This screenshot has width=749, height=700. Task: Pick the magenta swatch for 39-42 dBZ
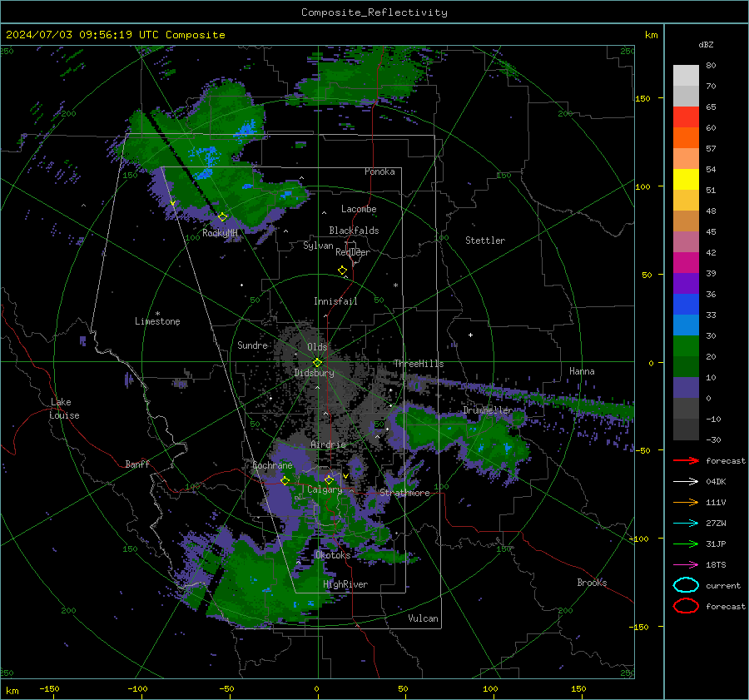686,262
